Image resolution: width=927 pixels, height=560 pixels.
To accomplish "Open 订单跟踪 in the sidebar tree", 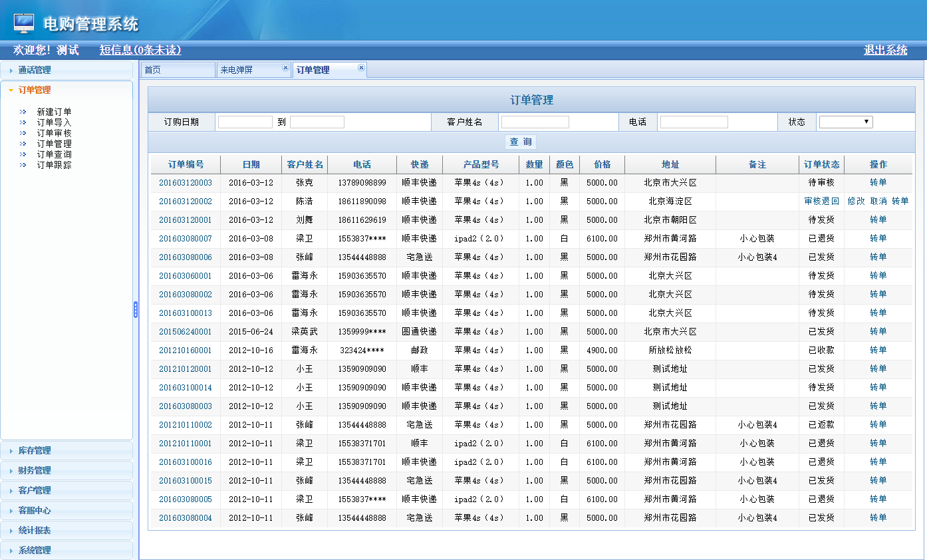I will (x=54, y=165).
